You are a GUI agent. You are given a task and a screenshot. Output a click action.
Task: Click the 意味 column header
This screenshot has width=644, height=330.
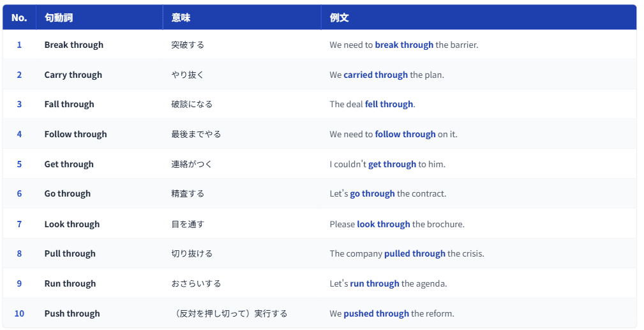pyautogui.click(x=181, y=18)
